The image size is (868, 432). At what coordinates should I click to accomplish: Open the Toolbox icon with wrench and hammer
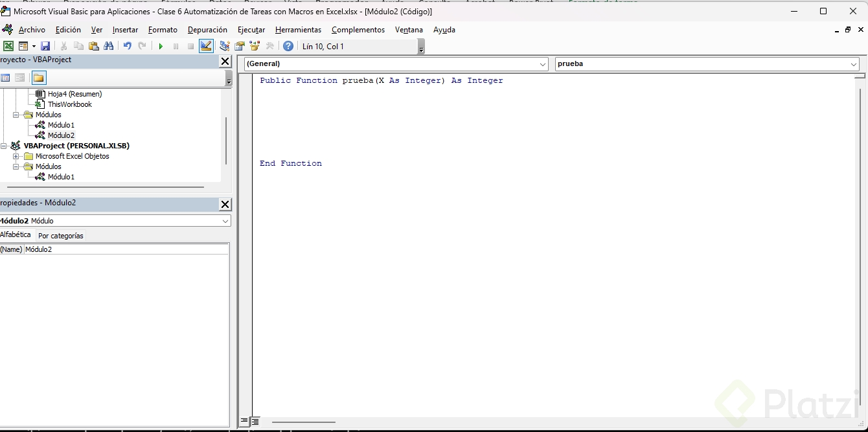click(x=270, y=46)
